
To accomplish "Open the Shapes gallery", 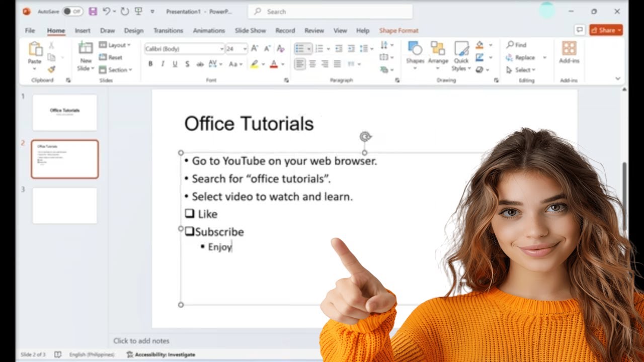I will tap(415, 56).
